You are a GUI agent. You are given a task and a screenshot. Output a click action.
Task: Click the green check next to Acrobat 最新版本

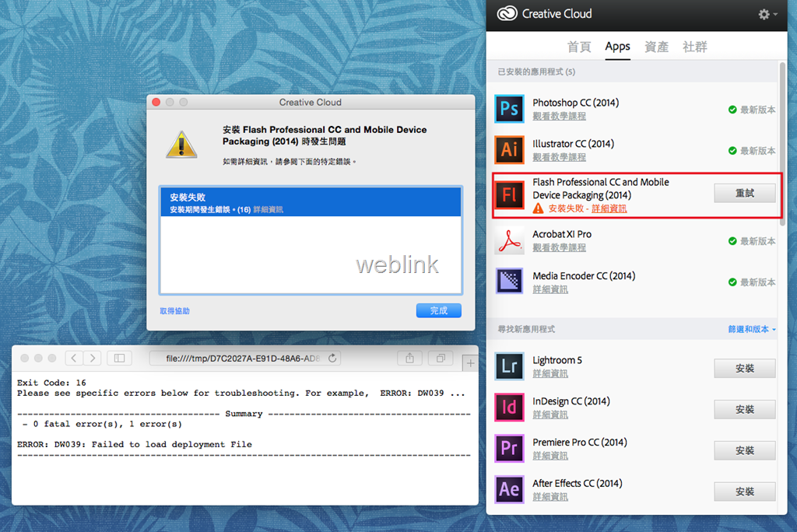pyautogui.click(x=732, y=241)
